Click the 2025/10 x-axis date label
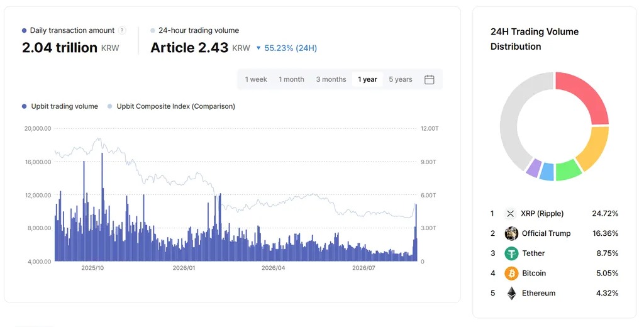The image size is (644, 327). click(x=92, y=268)
